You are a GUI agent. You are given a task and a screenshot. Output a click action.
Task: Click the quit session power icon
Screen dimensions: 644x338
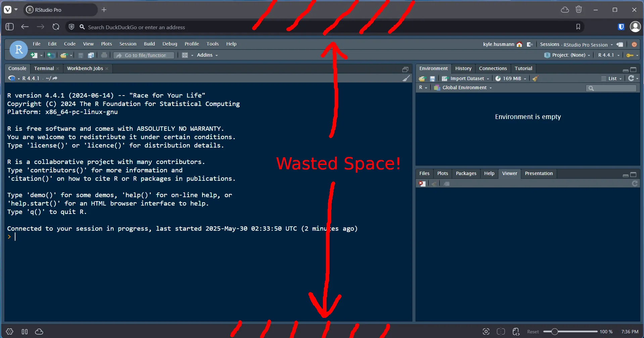tap(634, 45)
